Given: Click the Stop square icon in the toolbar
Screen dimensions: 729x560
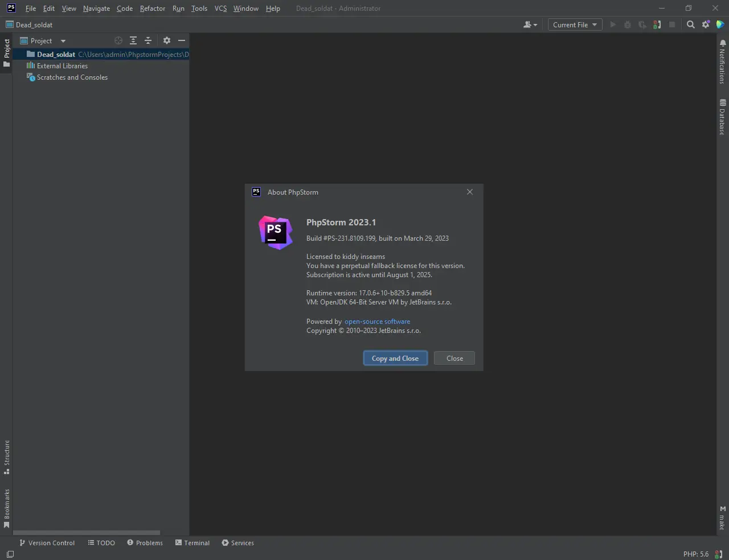Looking at the screenshot, I should tap(672, 24).
